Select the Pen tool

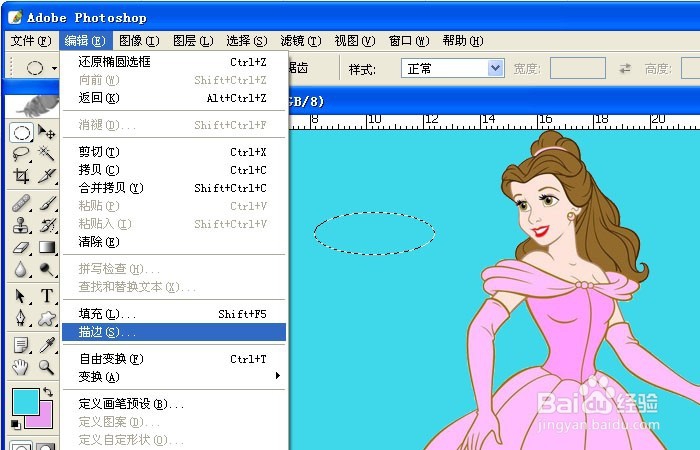coord(21,318)
